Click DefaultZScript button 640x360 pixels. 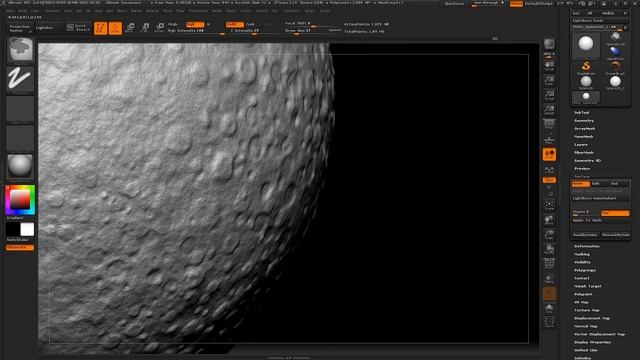pos(538,3)
